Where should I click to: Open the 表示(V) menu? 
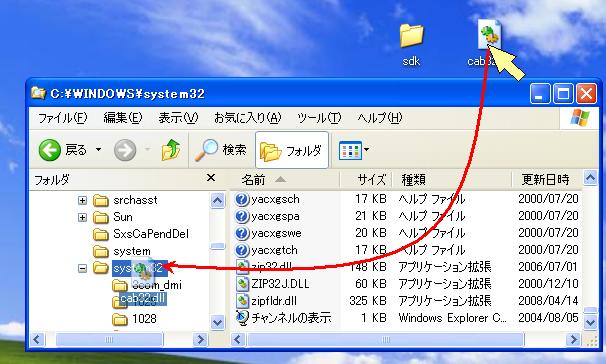click(x=178, y=117)
